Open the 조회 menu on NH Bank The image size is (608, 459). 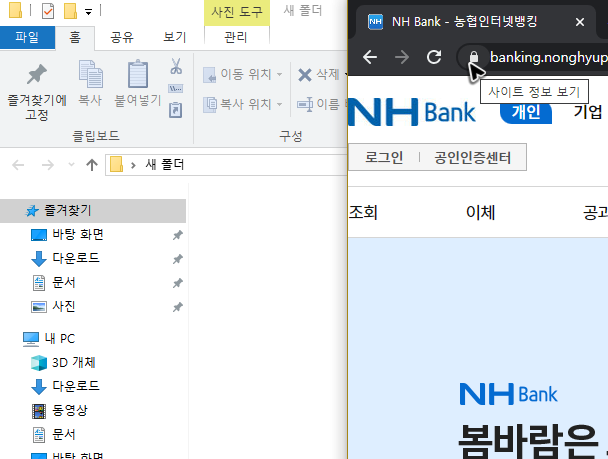tap(363, 212)
